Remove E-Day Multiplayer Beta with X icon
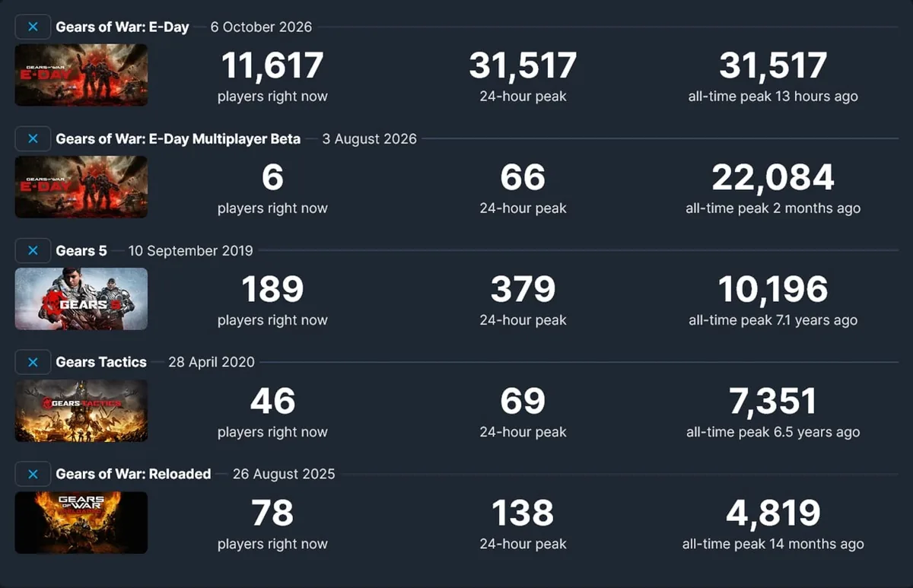Image resolution: width=913 pixels, height=588 pixels. [x=33, y=138]
